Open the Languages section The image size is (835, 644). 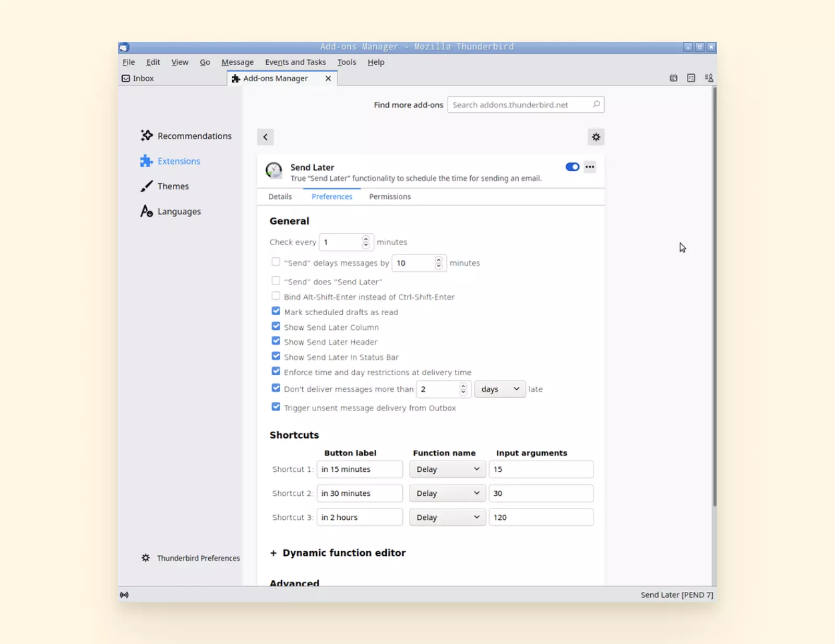coord(171,211)
